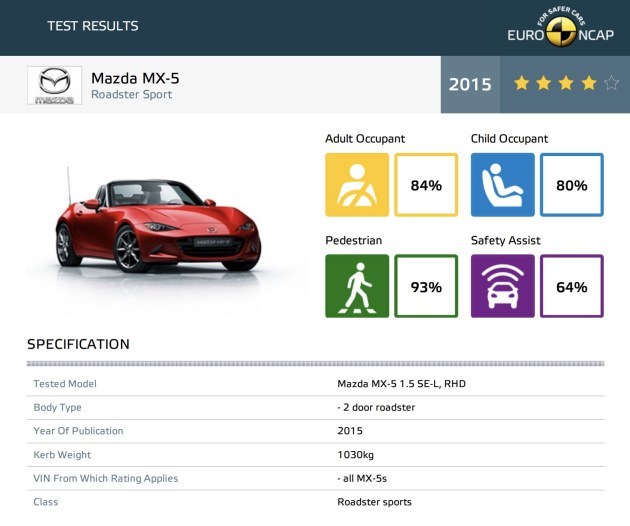Click the Roadster Sport subtitle
630x526 pixels.
(131, 94)
